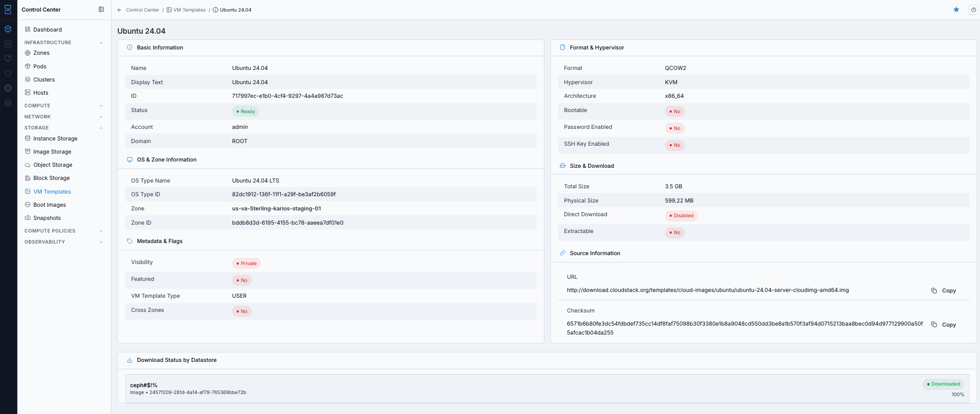The width and height of the screenshot is (980, 414).
Task: Click the blue star favorite icon
Action: [x=956, y=9]
